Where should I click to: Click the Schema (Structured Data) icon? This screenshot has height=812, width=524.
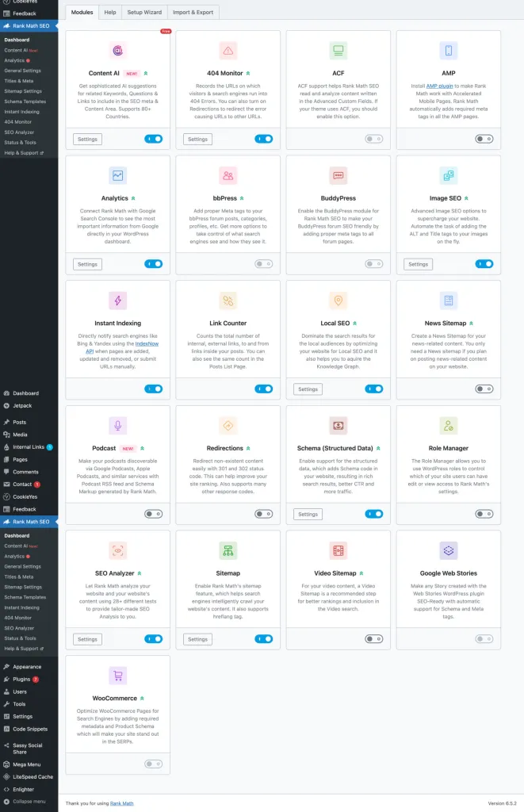(338, 426)
